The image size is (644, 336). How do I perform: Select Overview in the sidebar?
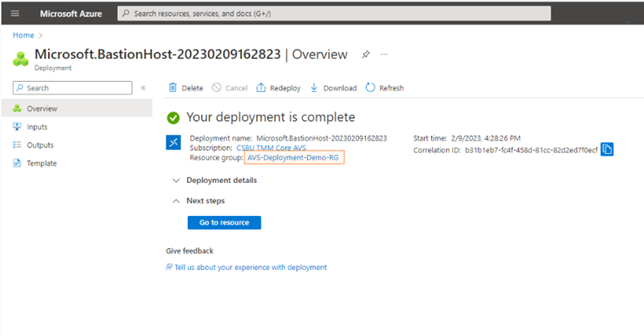[x=77, y=108]
